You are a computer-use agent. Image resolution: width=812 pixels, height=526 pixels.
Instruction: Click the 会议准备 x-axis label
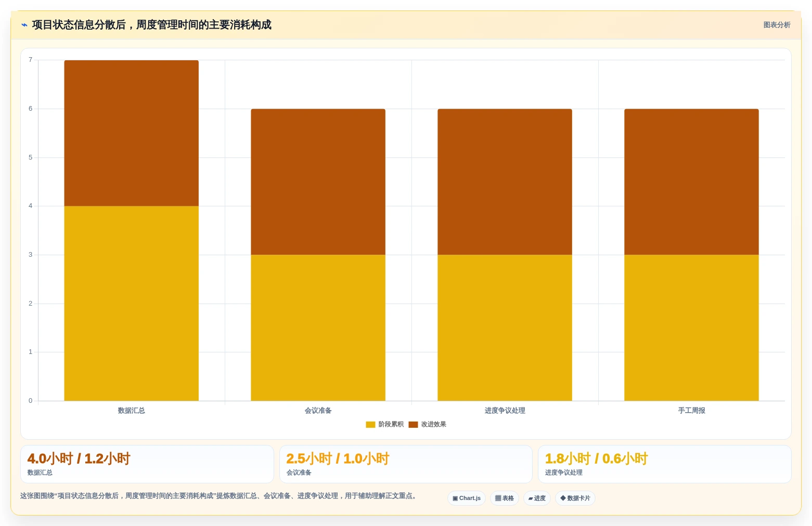coord(318,411)
